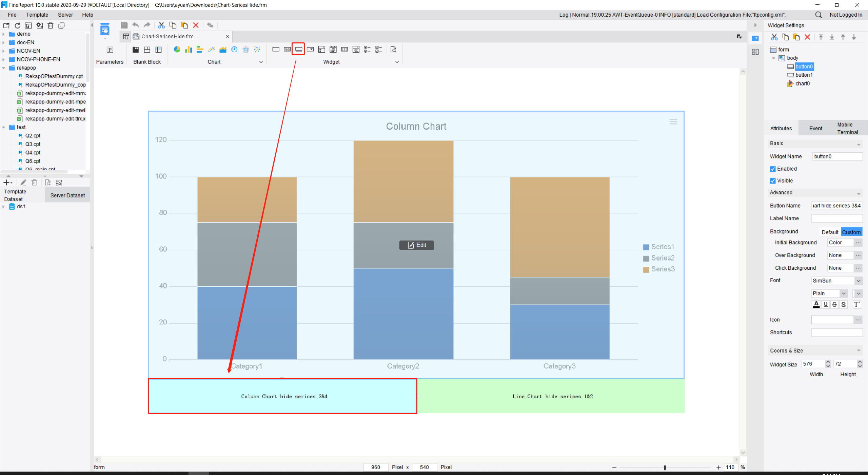Viewport: 868px width, 475px height.
Task: Select the Text widget icon
Action: [x=276, y=50]
